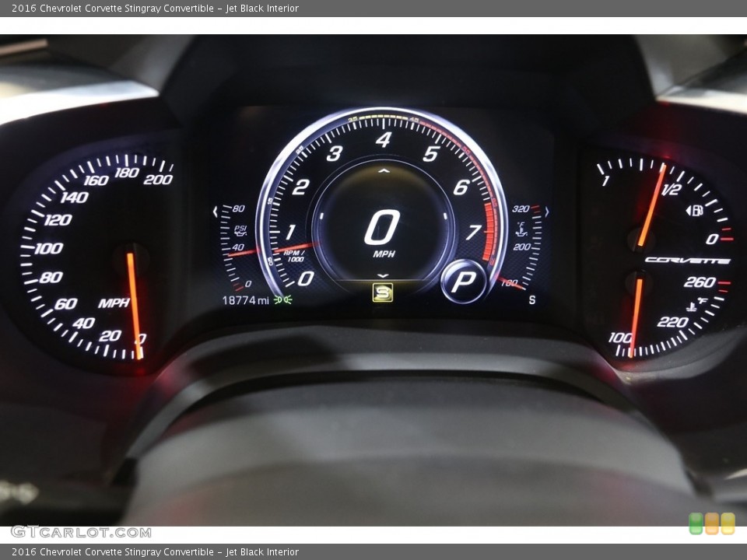Click the 140 on the speedometer
This screenshot has height=560, width=747.
(75, 197)
